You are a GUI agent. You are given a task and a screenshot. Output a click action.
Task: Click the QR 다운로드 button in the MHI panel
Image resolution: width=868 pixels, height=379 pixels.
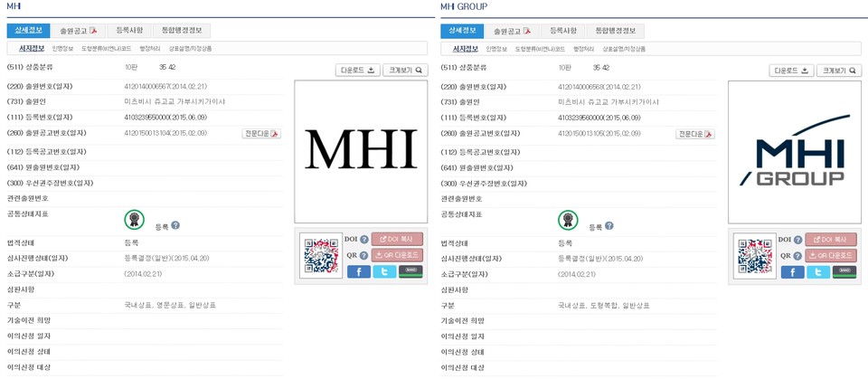coord(397,255)
